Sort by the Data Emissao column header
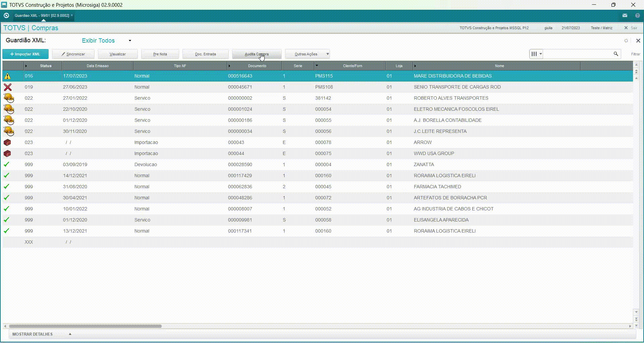The height and width of the screenshot is (343, 644). pyautogui.click(x=98, y=66)
